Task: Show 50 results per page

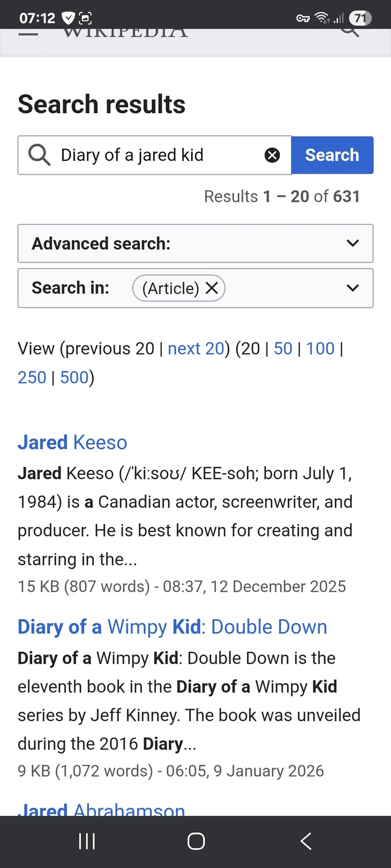Action: (283, 349)
